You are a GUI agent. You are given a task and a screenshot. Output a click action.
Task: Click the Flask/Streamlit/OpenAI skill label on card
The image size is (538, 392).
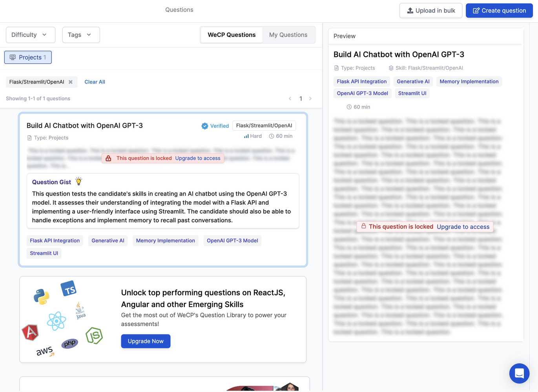click(x=264, y=125)
